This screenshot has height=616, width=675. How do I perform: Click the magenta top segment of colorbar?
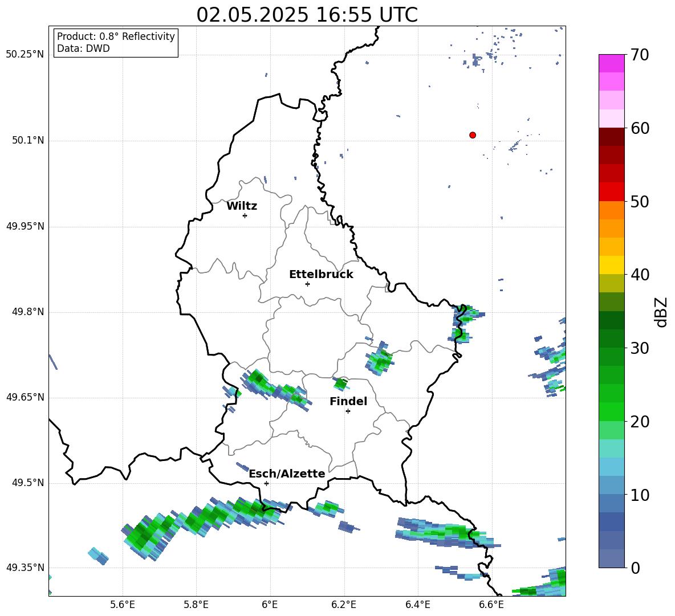point(611,64)
